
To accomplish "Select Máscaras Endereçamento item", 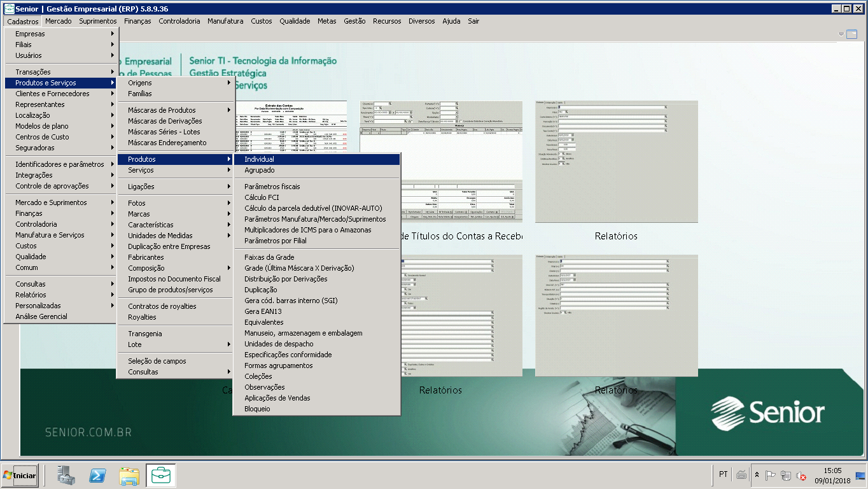I will click(x=176, y=143).
